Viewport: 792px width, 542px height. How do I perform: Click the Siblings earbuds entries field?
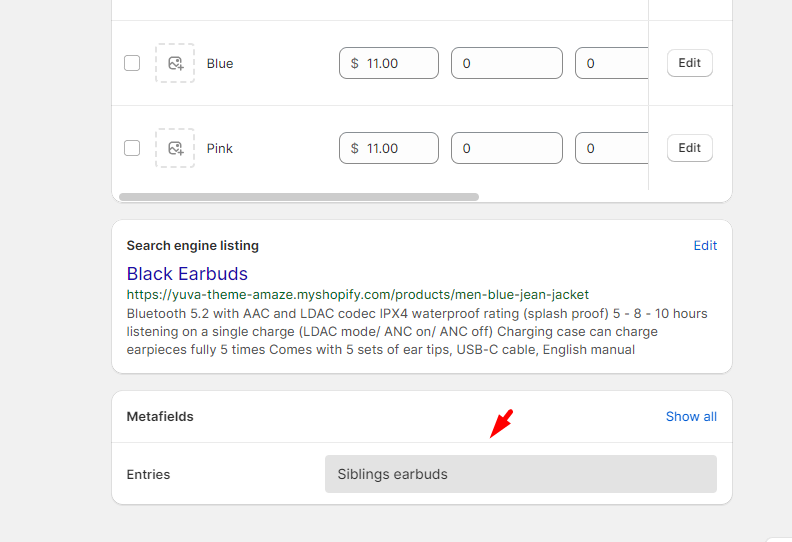click(520, 474)
